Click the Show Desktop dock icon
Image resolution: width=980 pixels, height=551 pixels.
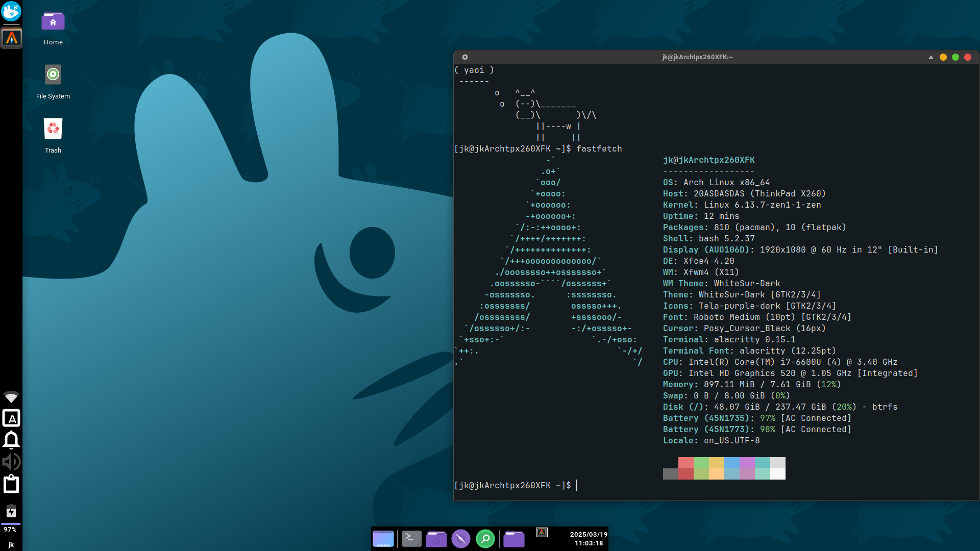(x=383, y=539)
